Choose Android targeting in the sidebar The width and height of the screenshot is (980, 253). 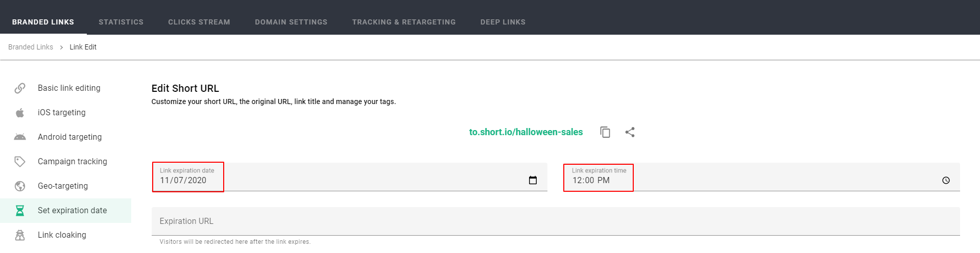click(65, 137)
